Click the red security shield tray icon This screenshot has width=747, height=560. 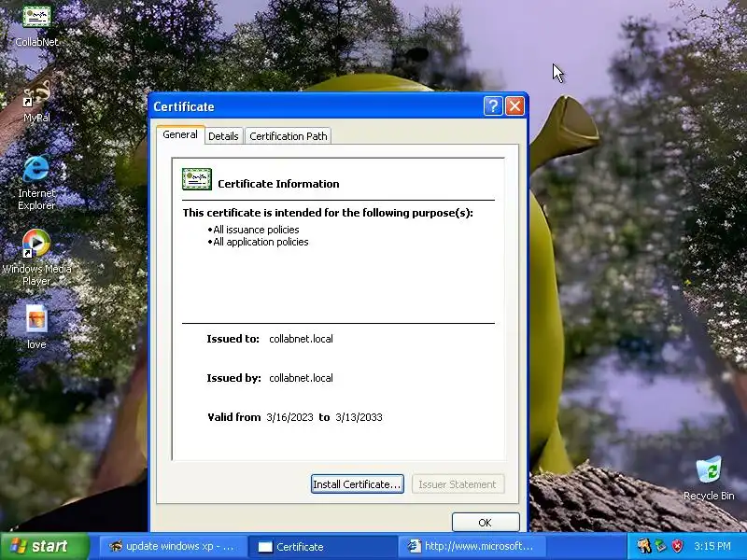677,546
